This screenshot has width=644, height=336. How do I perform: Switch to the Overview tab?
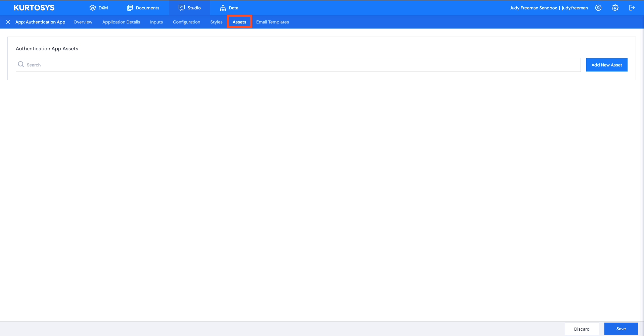83,22
